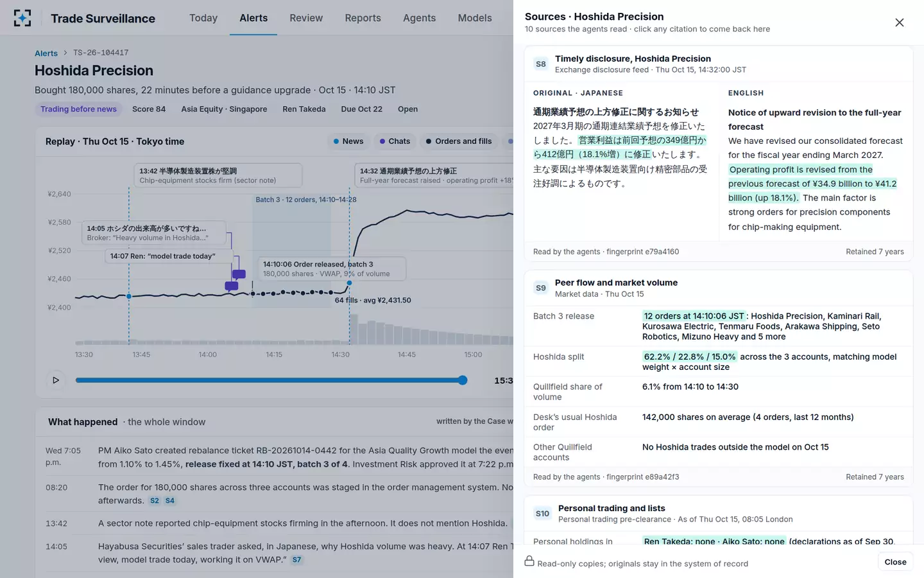Toggle the Orders and fills filter chip
This screenshot has height=578, width=924.
[x=459, y=141]
